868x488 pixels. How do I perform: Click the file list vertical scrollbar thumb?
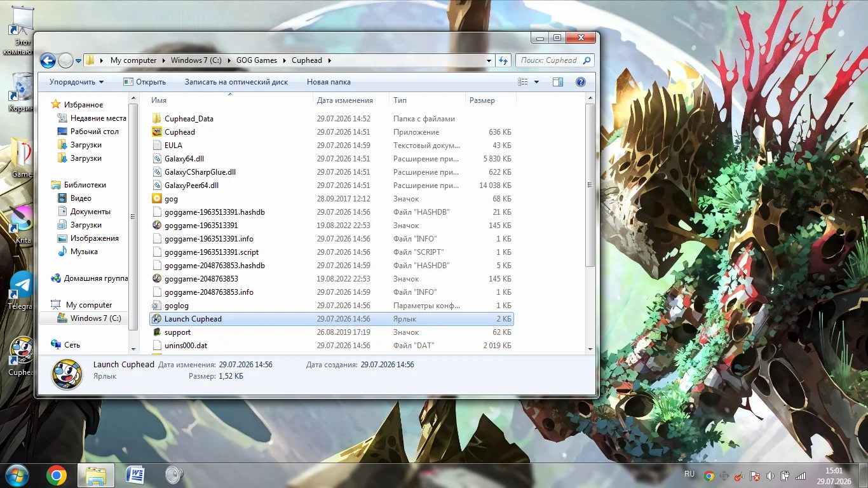point(590,184)
